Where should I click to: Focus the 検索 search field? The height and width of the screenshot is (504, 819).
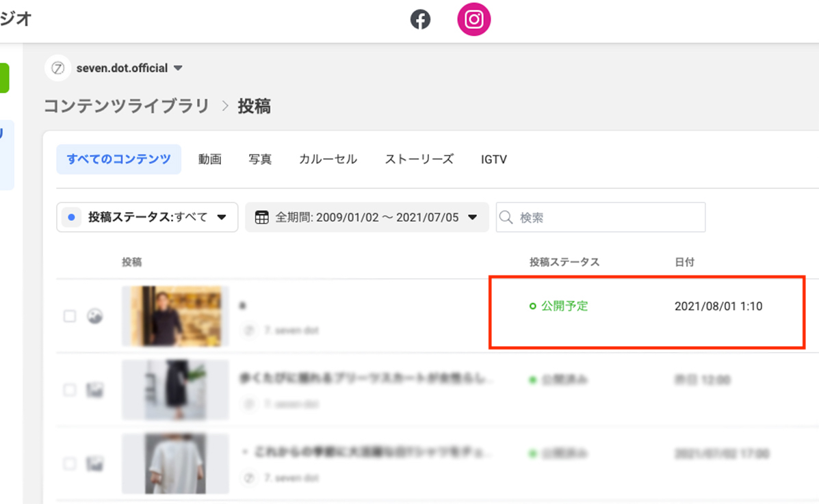coord(601,217)
